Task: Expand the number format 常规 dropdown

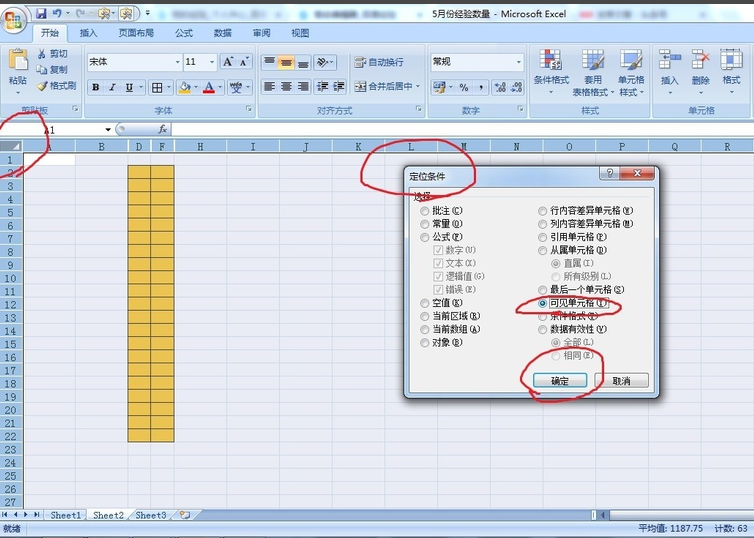Action: [518, 62]
